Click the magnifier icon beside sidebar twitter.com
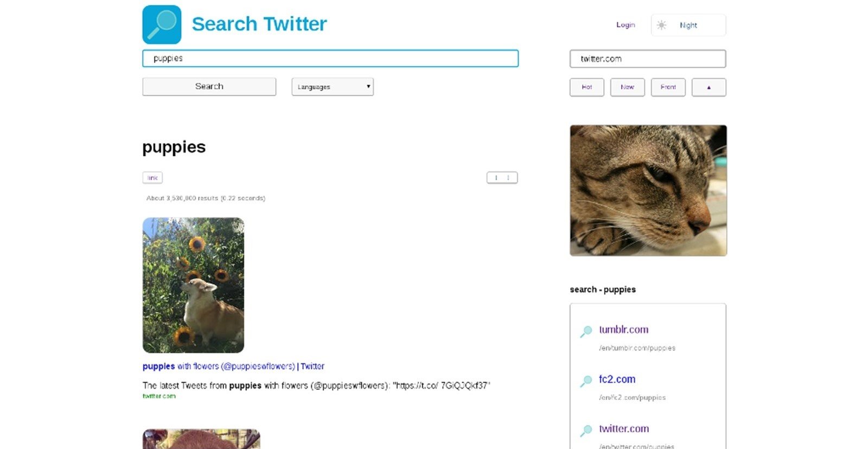Image resolution: width=868 pixels, height=449 pixels. (x=586, y=431)
